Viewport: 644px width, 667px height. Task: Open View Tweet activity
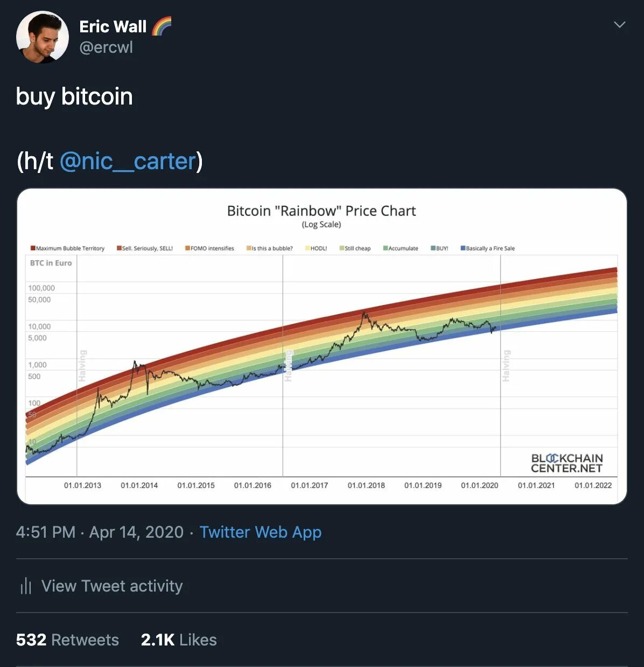pos(112,586)
